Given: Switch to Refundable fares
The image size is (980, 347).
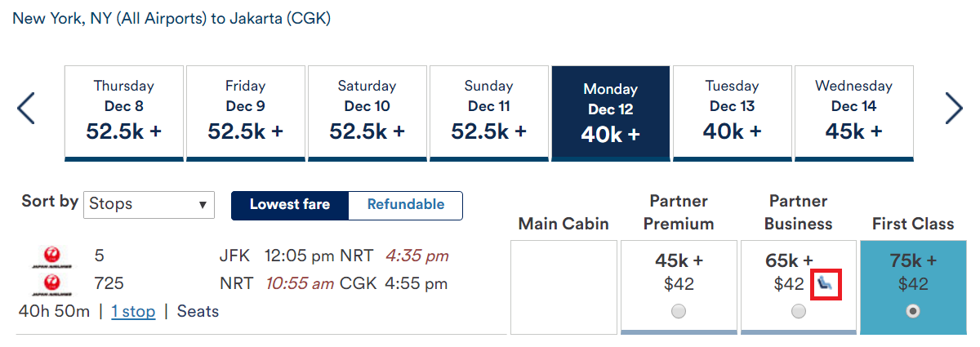Looking at the screenshot, I should tap(406, 205).
